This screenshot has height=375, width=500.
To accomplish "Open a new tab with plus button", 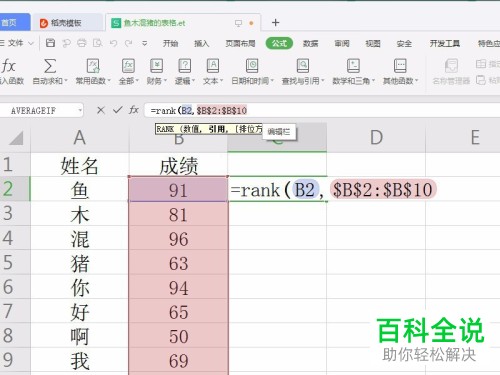I will [x=275, y=23].
